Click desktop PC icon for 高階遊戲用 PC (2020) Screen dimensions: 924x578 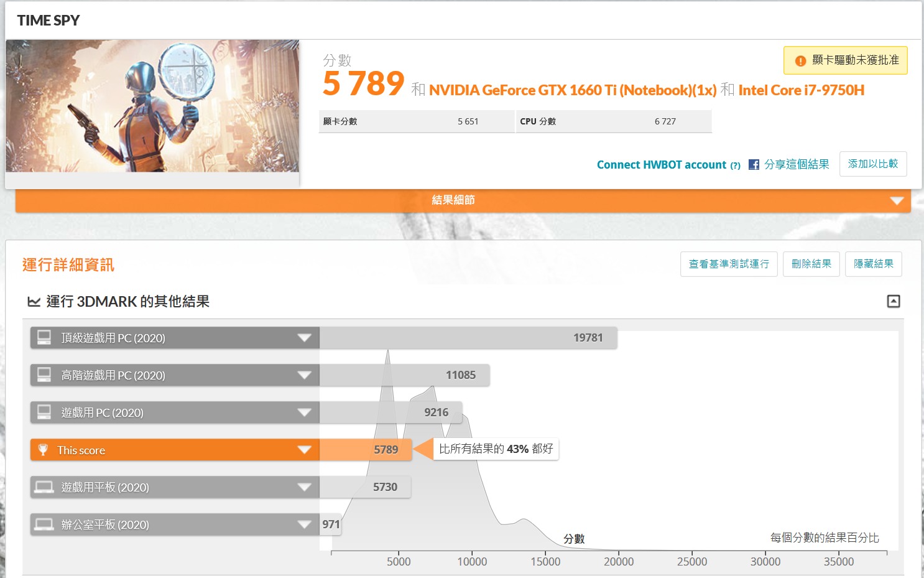coord(44,375)
